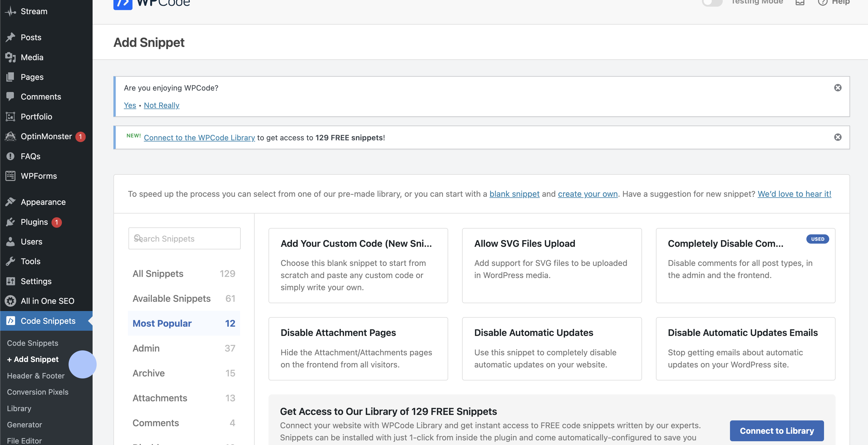Click the 'blank snippet' link
868x445 pixels.
514,194
